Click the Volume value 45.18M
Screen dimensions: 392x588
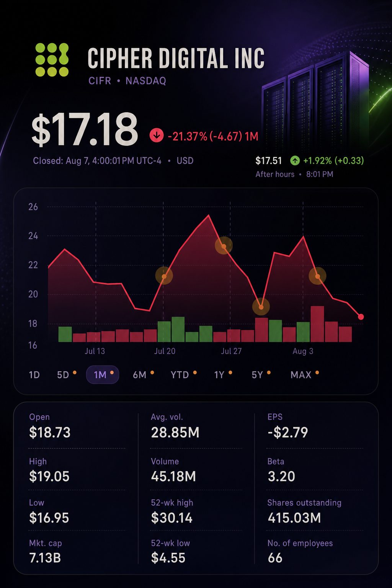(173, 477)
